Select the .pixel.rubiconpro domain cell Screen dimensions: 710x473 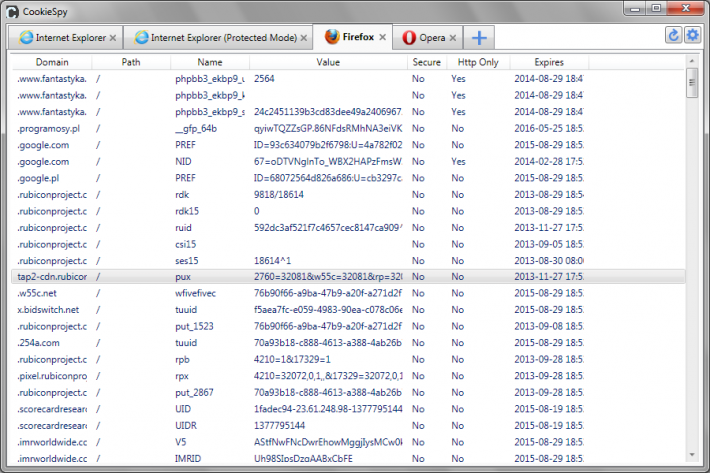pos(52,376)
